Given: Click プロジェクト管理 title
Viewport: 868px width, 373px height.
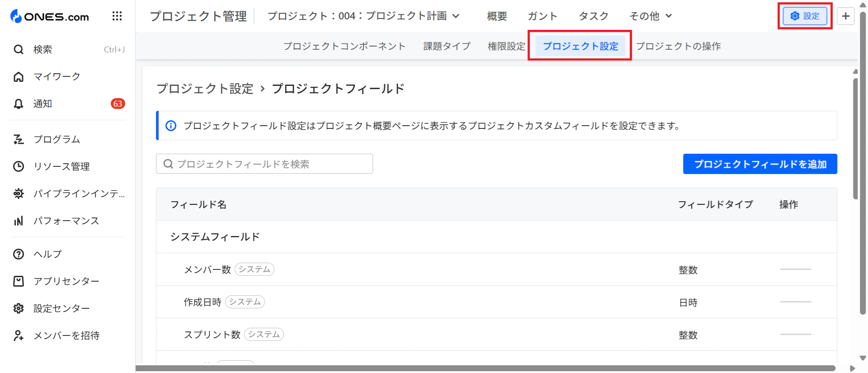Looking at the screenshot, I should point(198,16).
